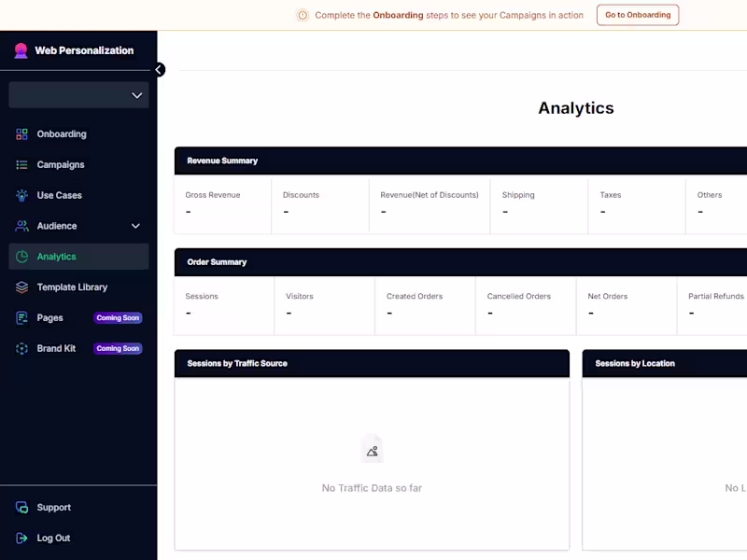The width and height of the screenshot is (747, 560).
Task: Select the Created Orders metric card
Action: coord(425,306)
